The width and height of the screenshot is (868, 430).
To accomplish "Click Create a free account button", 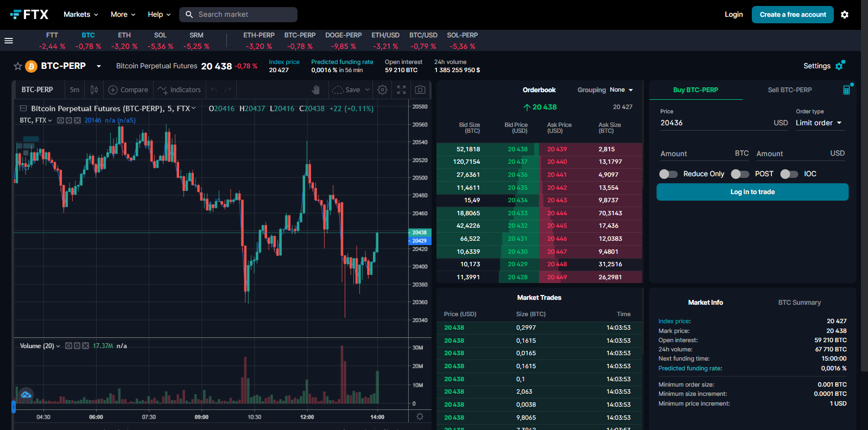I will (793, 15).
